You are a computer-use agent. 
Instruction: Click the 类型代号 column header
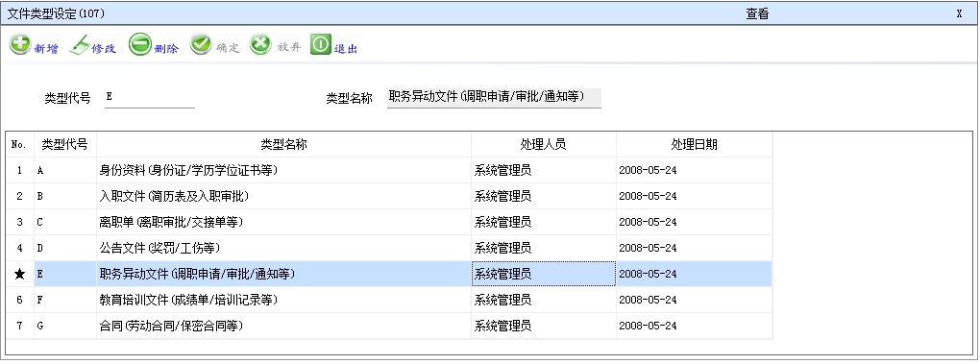(x=65, y=144)
